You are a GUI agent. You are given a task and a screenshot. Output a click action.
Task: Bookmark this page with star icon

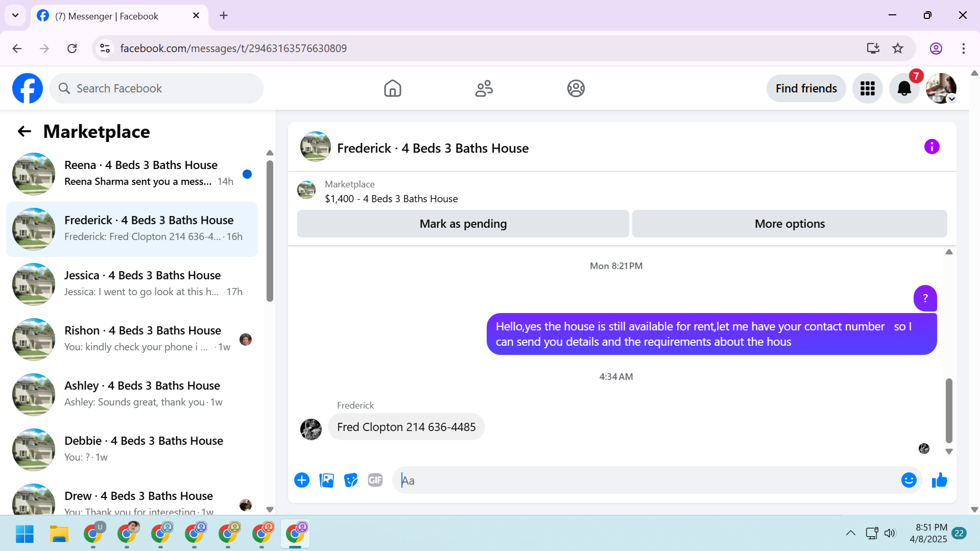tap(897, 49)
